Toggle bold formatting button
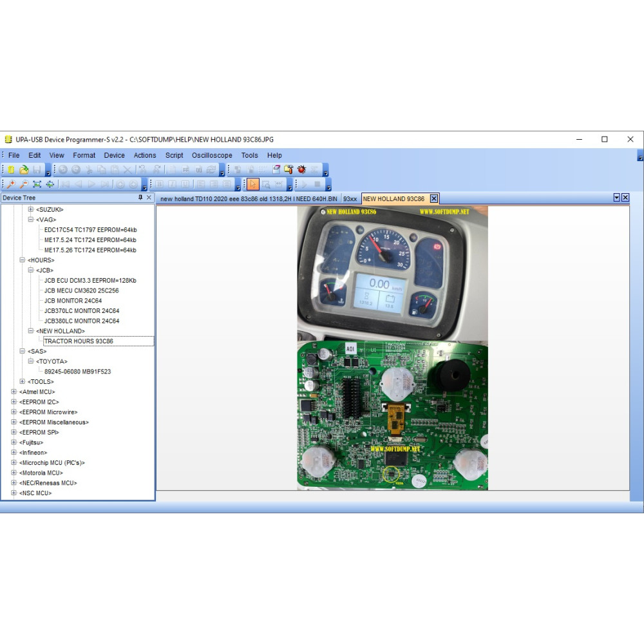This screenshot has height=644, width=644. pyautogui.click(x=160, y=184)
